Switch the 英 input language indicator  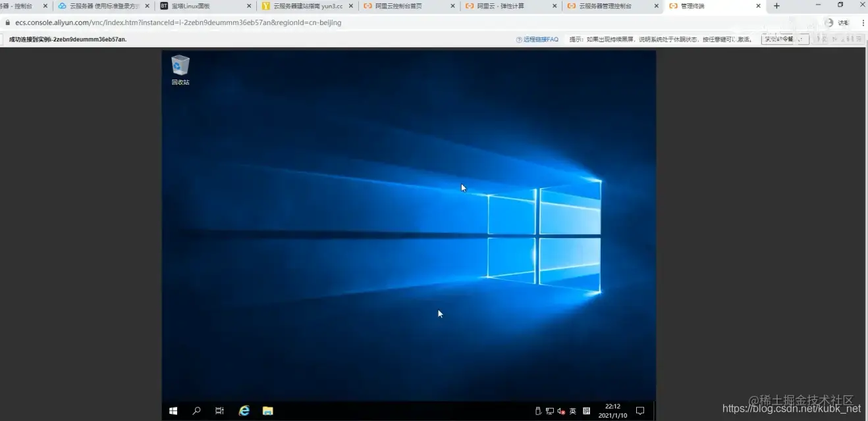(573, 411)
